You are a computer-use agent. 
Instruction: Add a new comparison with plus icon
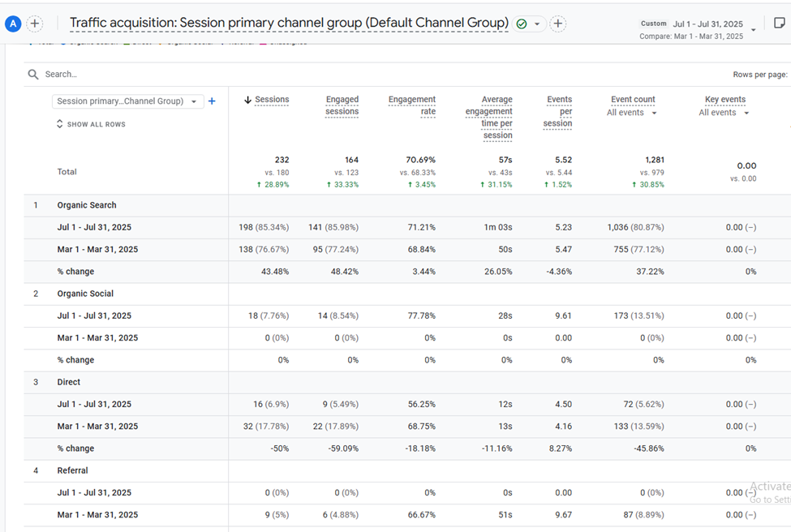35,24
